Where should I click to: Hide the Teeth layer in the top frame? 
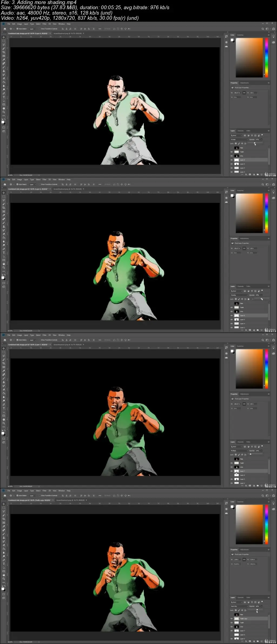click(232, 152)
